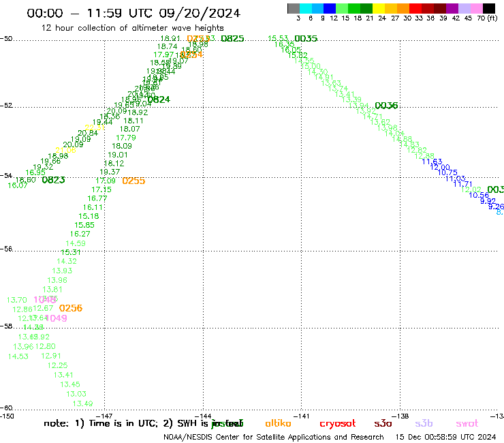Select the dark blue 12 ft swatch
This screenshot has height=443, width=504.
point(330,9)
